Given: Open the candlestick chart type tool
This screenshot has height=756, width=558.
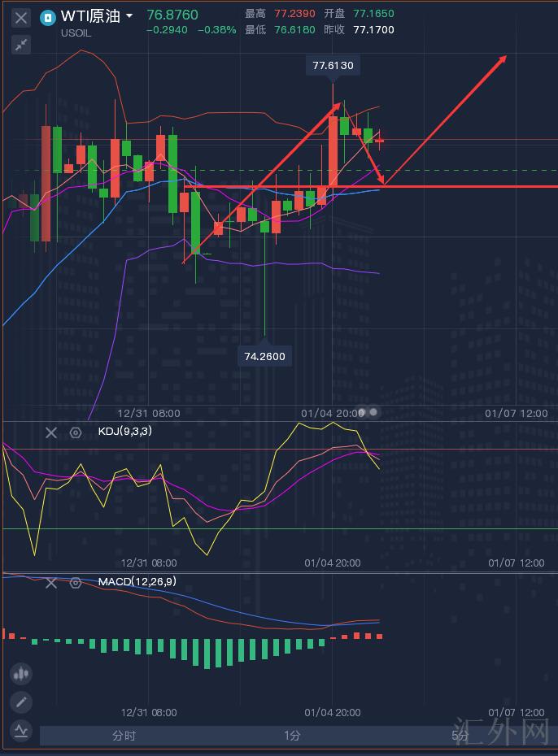Looking at the screenshot, I should pos(21,673).
